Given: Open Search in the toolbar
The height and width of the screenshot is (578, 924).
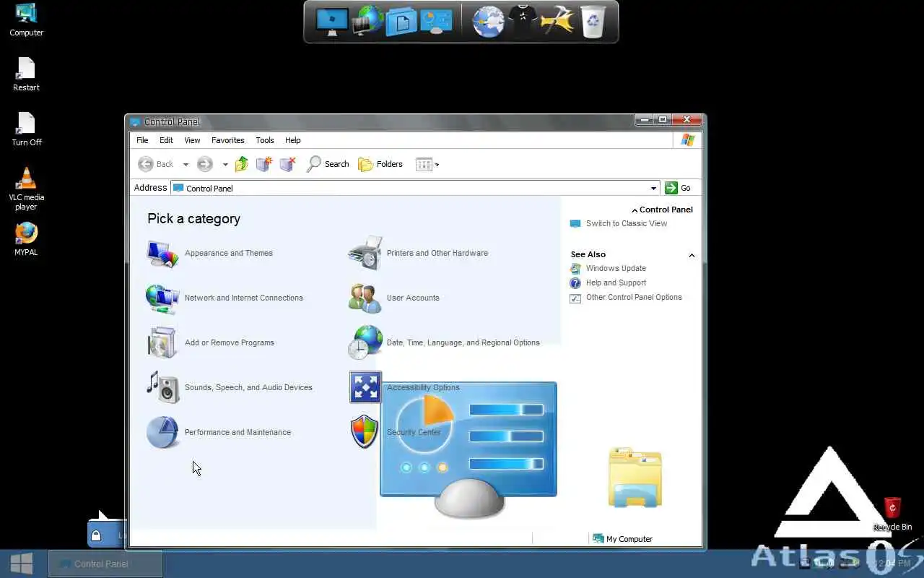Looking at the screenshot, I should tap(328, 164).
